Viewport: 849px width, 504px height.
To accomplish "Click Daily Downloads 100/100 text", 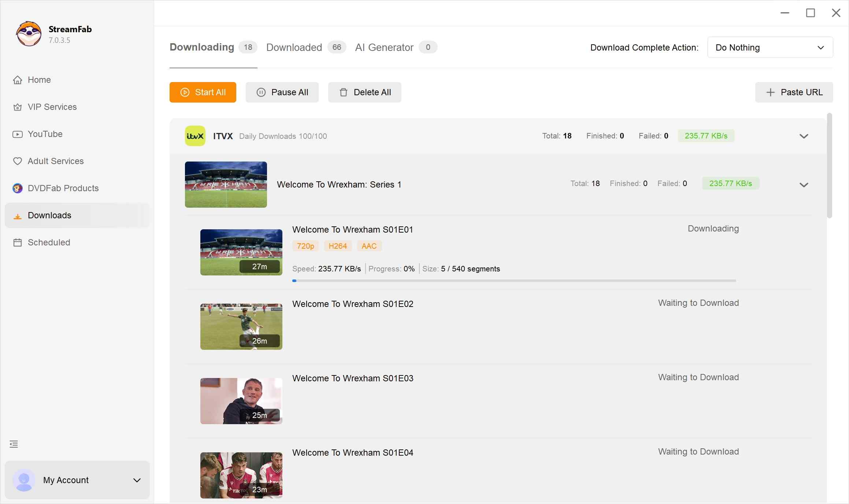I will click(x=283, y=136).
